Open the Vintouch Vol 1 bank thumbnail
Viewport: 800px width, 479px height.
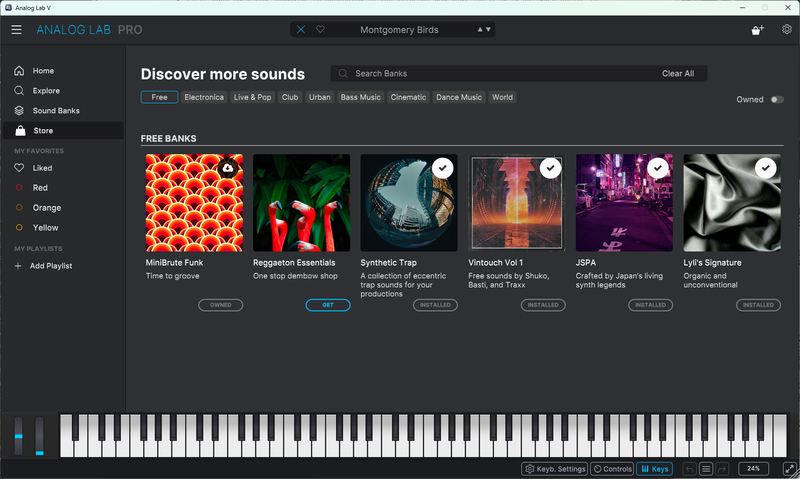click(x=517, y=203)
